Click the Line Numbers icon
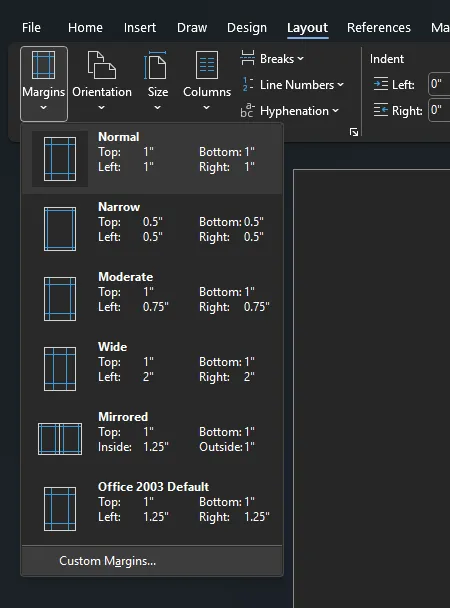 247,84
